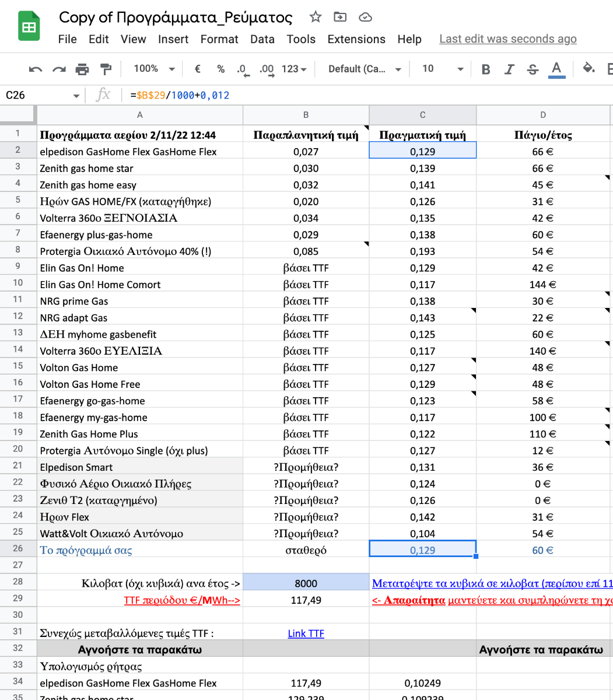Image resolution: width=613 pixels, height=700 pixels.
Task: Select cell B29 containing 117,49
Action: point(306,599)
